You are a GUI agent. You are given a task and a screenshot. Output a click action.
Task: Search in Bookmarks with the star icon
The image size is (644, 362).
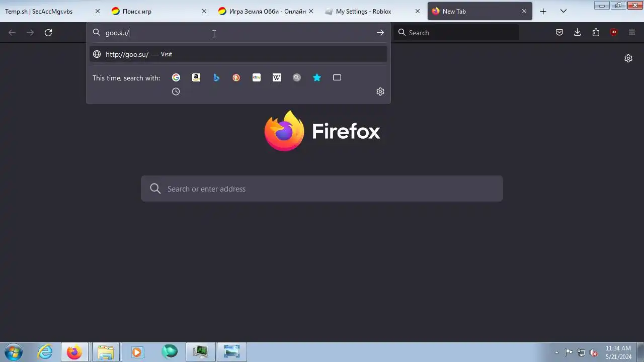(x=317, y=77)
